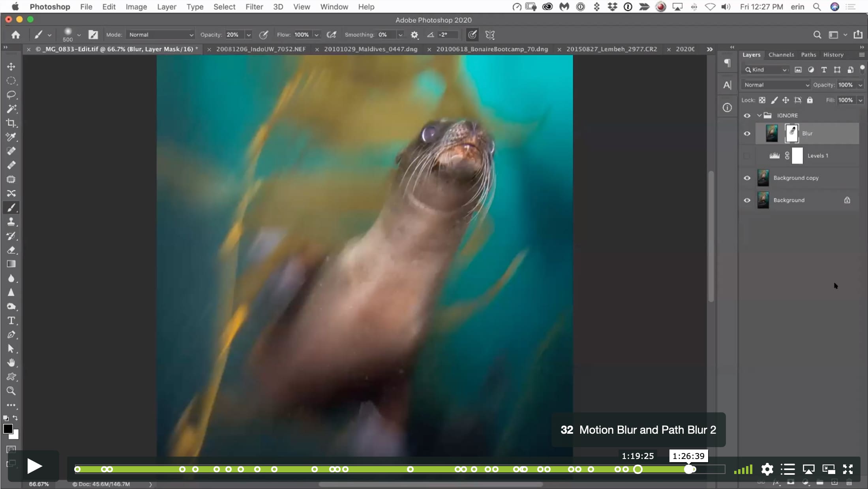Image resolution: width=868 pixels, height=489 pixels.
Task: Open the Image menu
Action: point(136,7)
